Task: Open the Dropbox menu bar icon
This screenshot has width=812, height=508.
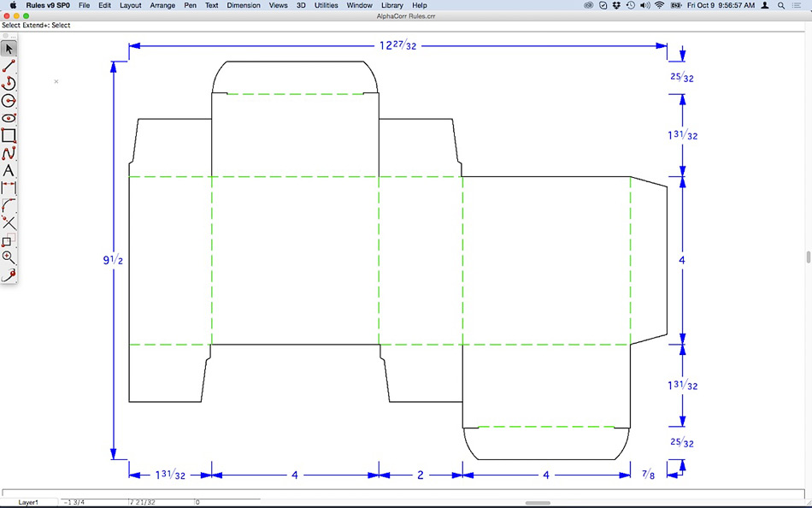Action: (x=616, y=5)
